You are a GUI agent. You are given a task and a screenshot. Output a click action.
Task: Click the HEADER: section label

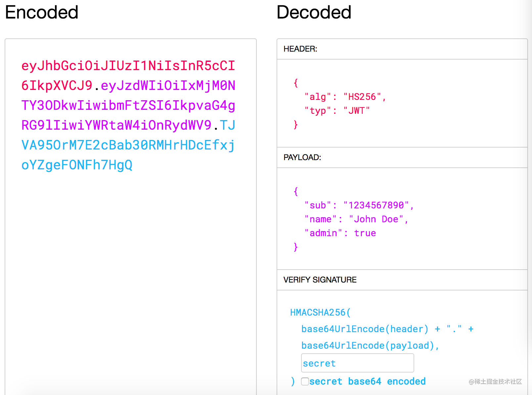point(300,49)
